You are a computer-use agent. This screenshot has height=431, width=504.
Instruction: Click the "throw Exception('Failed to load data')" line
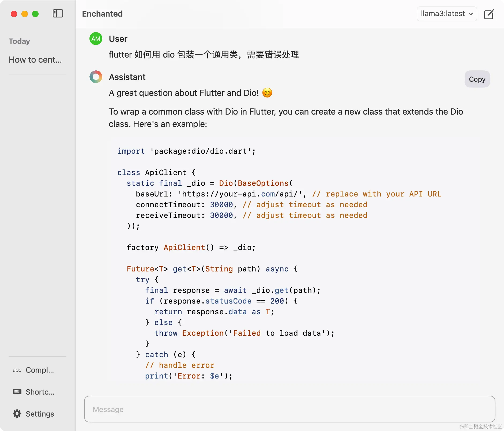[x=245, y=333]
